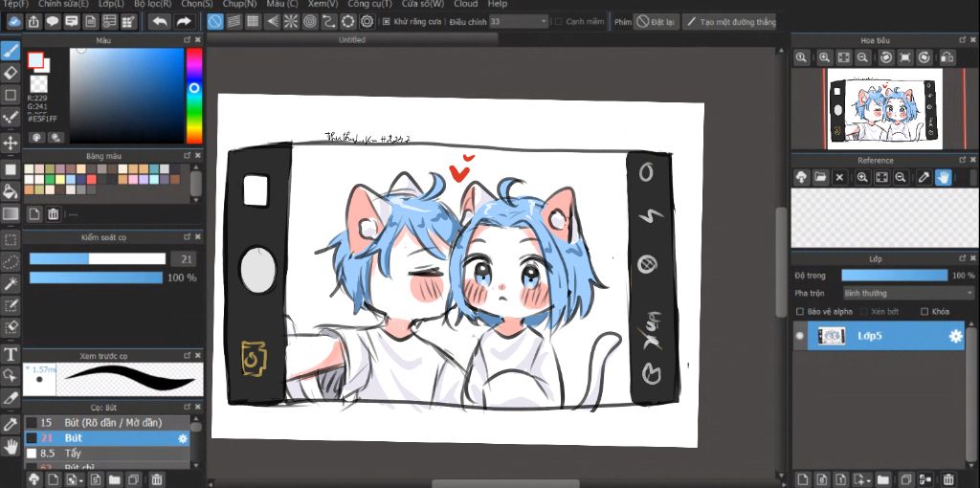Zoom in on the Navigator (Hoa tiêu) panel
Screen dimensions: 980x488
[824, 57]
